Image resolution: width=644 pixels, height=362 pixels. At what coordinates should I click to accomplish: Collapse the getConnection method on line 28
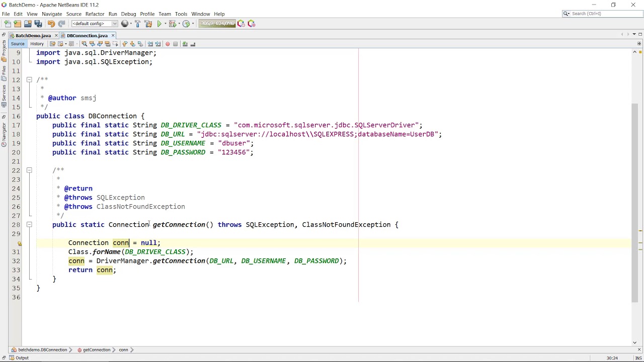pyautogui.click(x=29, y=224)
